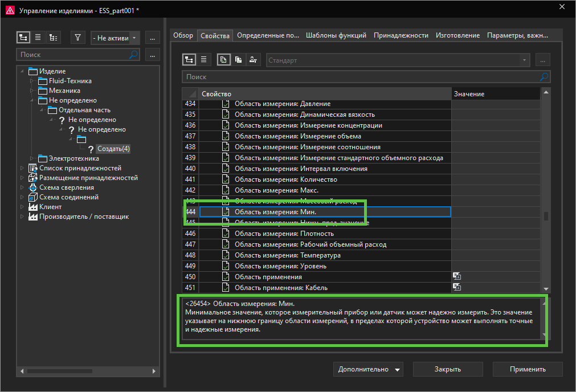
Task: Open the Дополнительно dropdown button
Action: 368,369
